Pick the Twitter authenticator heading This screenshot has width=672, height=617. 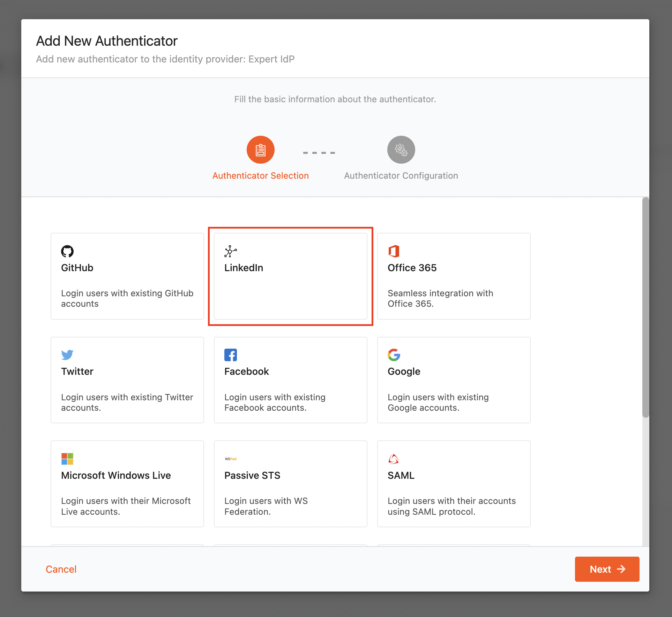click(77, 371)
